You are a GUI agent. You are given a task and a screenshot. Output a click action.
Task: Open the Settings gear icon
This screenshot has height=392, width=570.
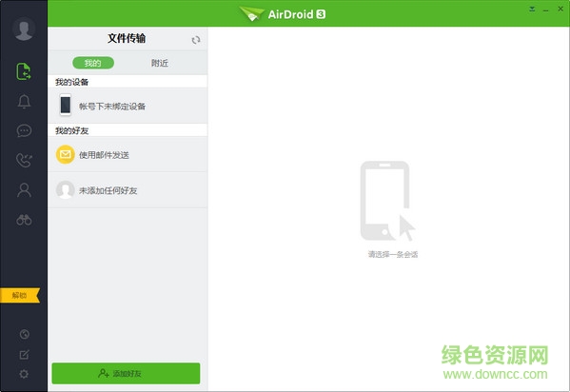point(24,374)
